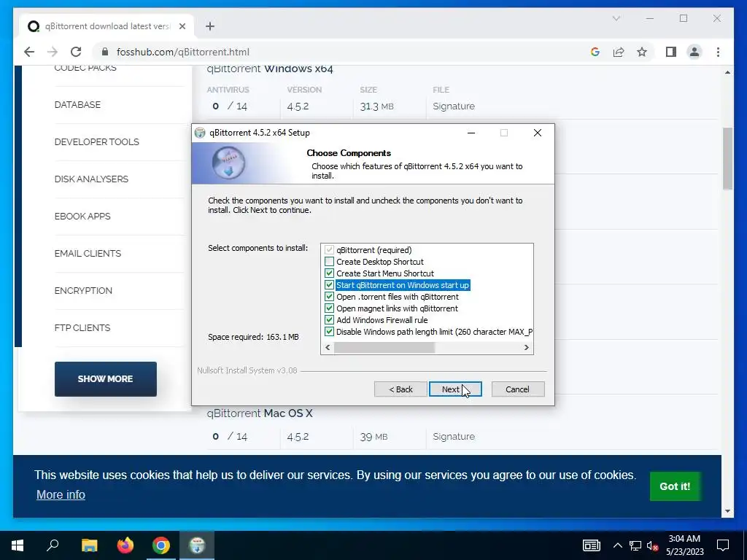
Task: Click Mac OS X Signature link
Action: 454,436
